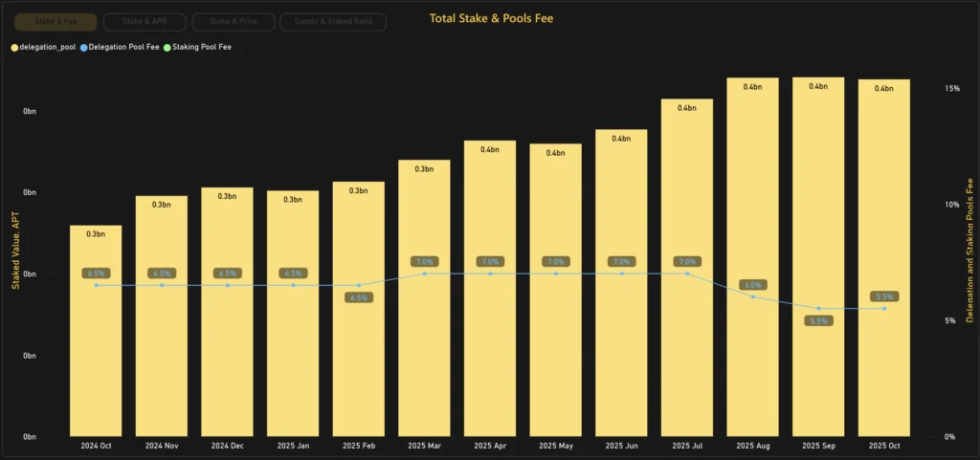Image resolution: width=980 pixels, height=460 pixels.
Task: Click the 2025 Mar fee line marker
Action: tap(424, 274)
